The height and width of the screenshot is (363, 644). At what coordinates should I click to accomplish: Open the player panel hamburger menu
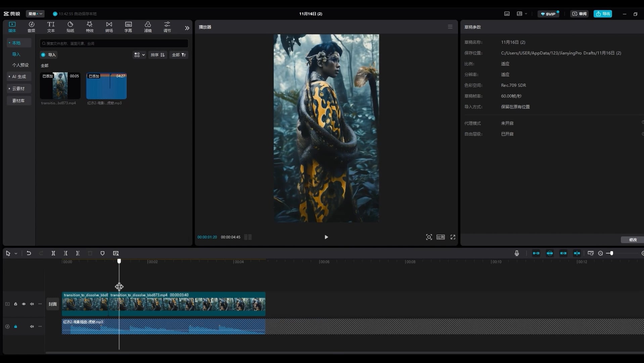click(450, 27)
